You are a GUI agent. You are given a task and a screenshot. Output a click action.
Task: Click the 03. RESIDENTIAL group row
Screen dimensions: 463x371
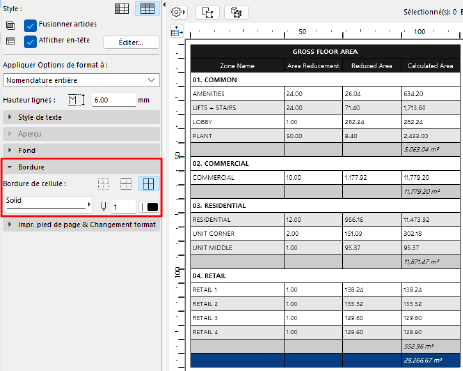click(x=325, y=206)
